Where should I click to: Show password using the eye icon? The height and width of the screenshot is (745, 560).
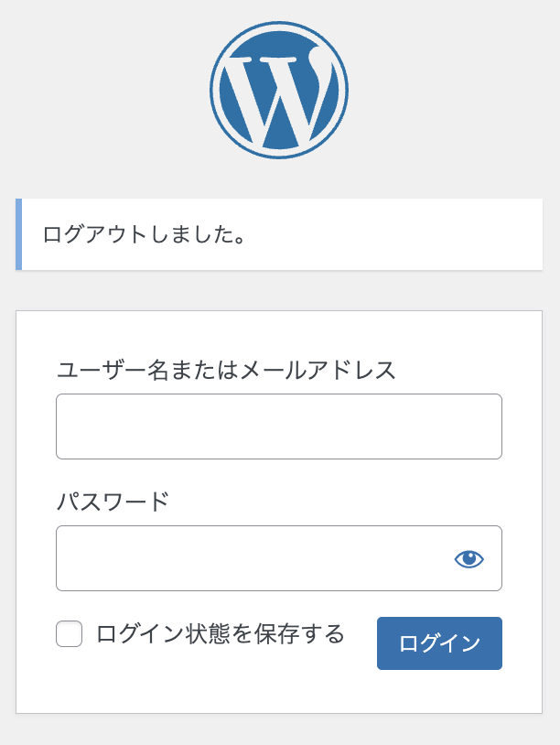[x=468, y=559]
